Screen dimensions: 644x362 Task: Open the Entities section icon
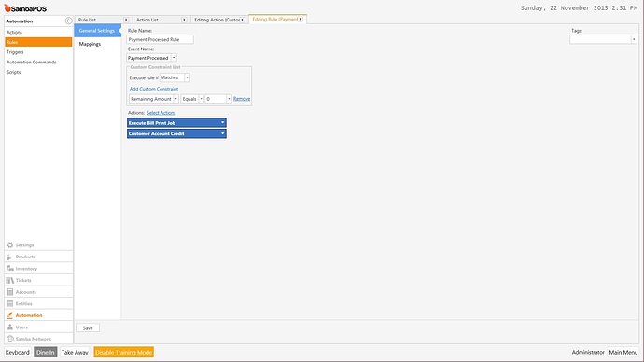point(10,304)
